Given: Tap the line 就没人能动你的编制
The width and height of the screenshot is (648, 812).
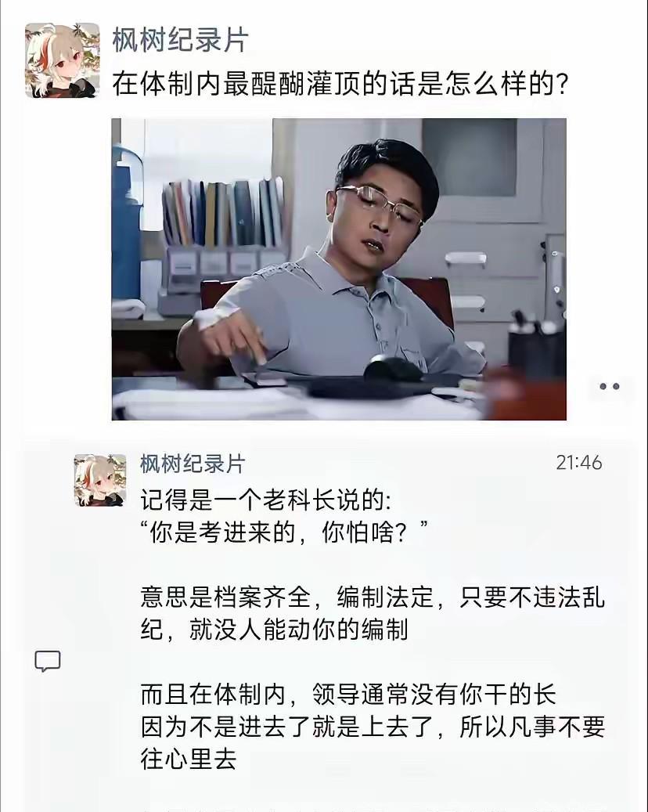Looking at the screenshot, I should [299, 630].
